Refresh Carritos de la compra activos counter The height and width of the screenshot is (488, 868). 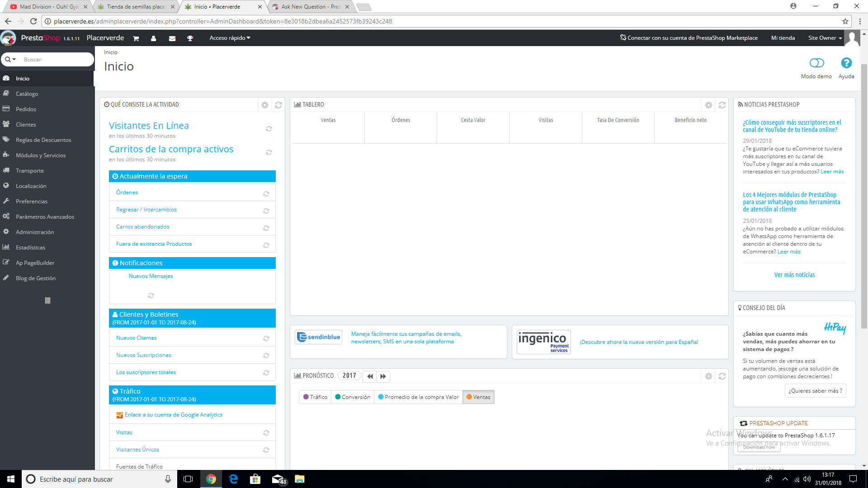point(269,152)
